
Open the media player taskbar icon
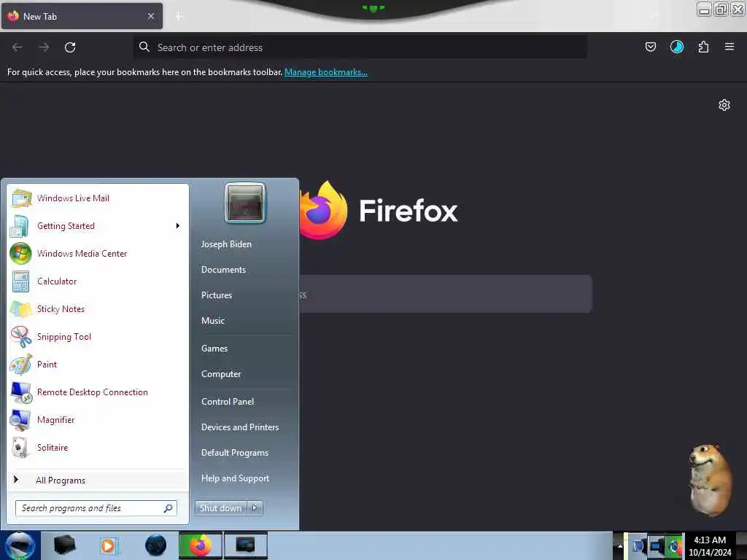pyautogui.click(x=109, y=545)
